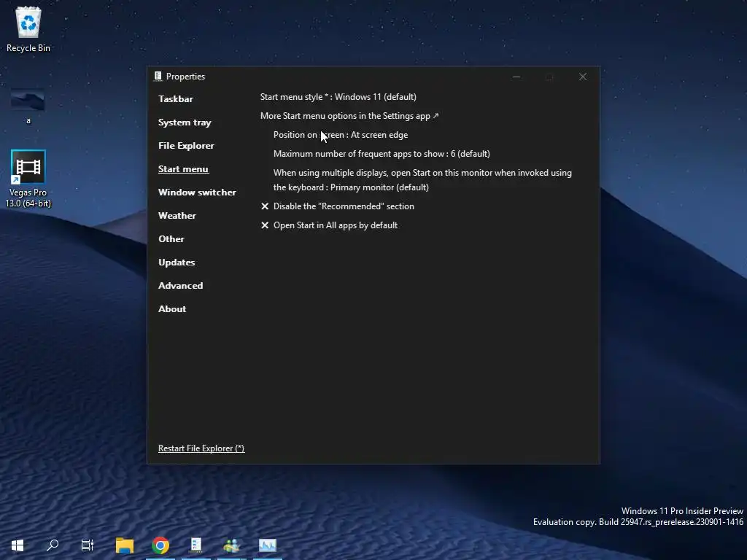Open More Start menu options in Settings app
The image size is (747, 560).
pos(349,116)
